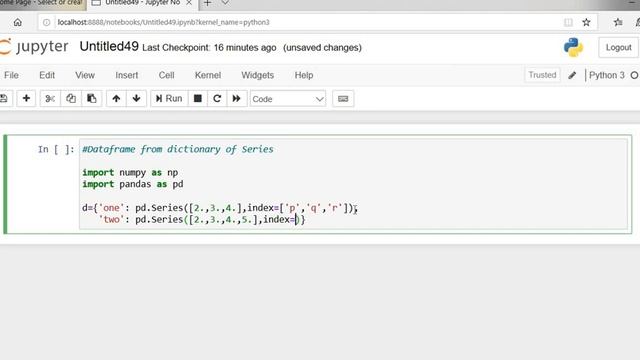Click the Trusted notebook button
640x360 pixels.
click(542, 75)
